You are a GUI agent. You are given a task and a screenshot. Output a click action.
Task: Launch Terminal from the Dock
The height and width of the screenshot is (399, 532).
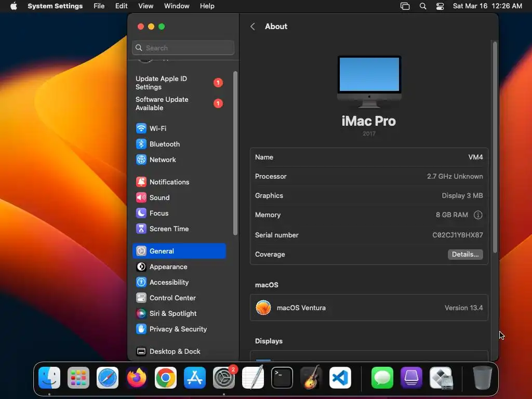tap(282, 378)
